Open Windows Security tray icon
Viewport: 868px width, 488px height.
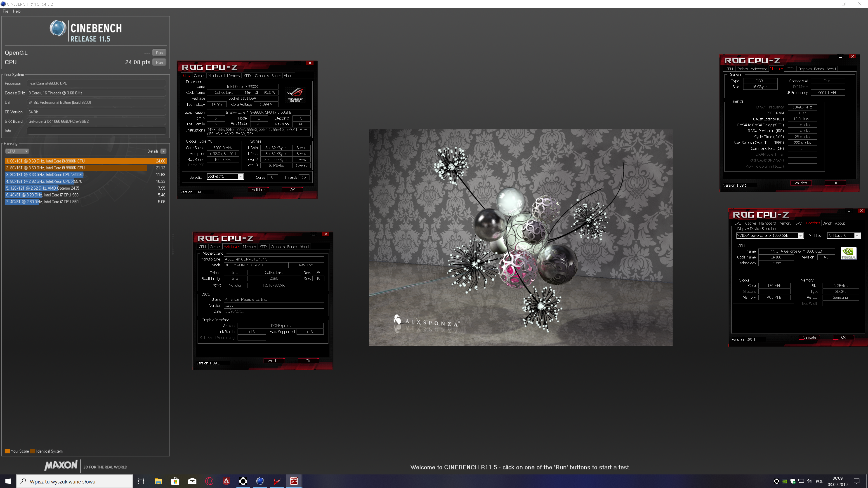pos(793,481)
